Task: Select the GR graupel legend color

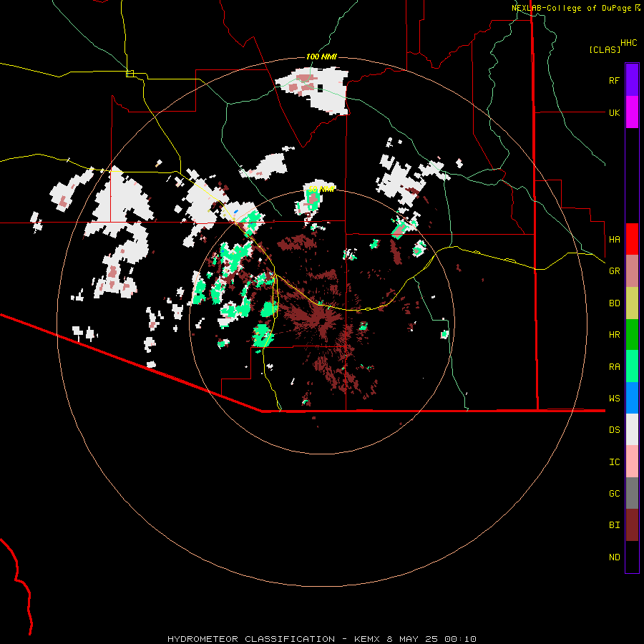Action: pyautogui.click(x=632, y=271)
